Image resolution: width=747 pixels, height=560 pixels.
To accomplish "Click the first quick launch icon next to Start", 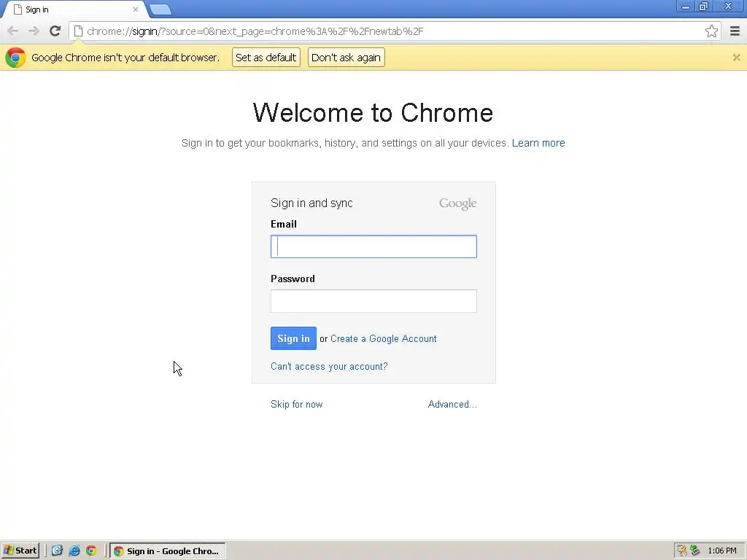I will click(57, 551).
